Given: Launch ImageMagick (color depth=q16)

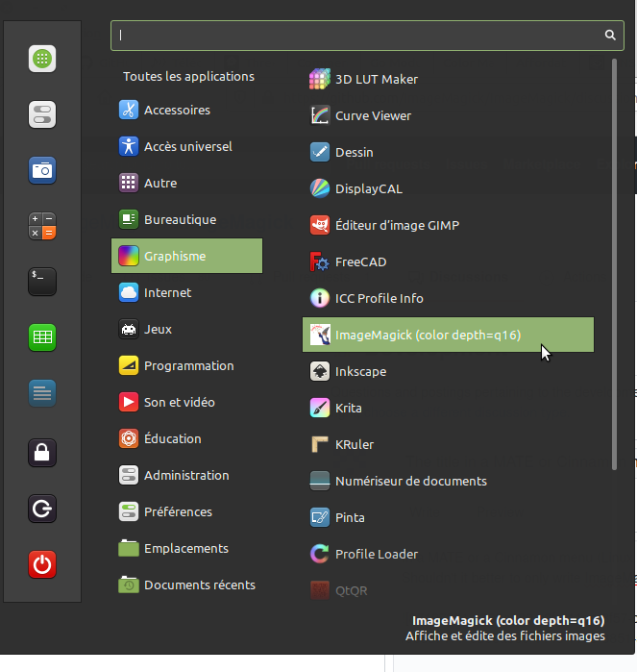Looking at the screenshot, I should click(x=448, y=335).
